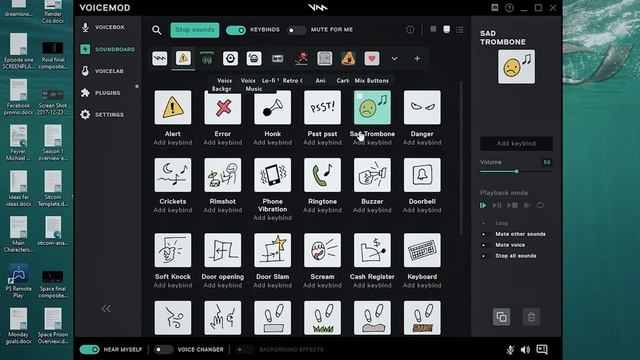The height and width of the screenshot is (360, 640).
Task: Open the feedback chat icon at bottom
Action: (542, 349)
